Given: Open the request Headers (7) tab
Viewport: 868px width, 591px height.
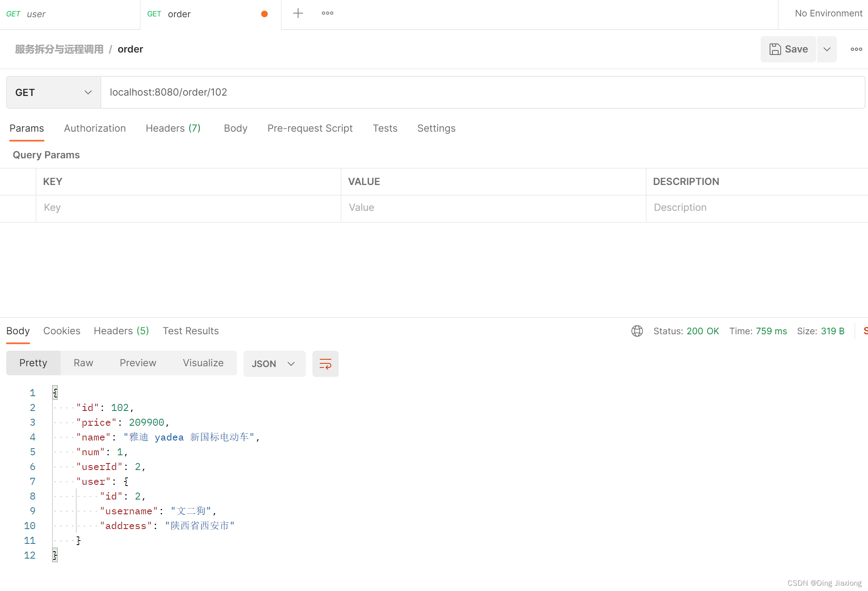Looking at the screenshot, I should click(173, 128).
